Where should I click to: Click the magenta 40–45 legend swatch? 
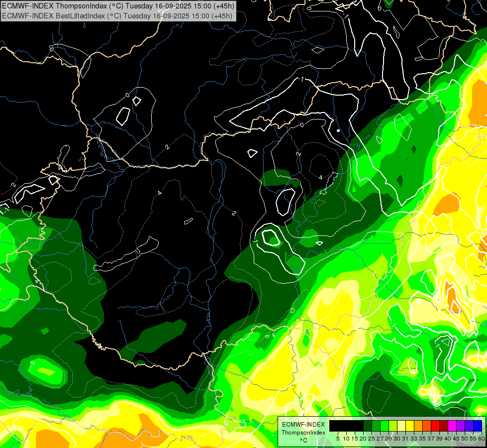click(452, 426)
